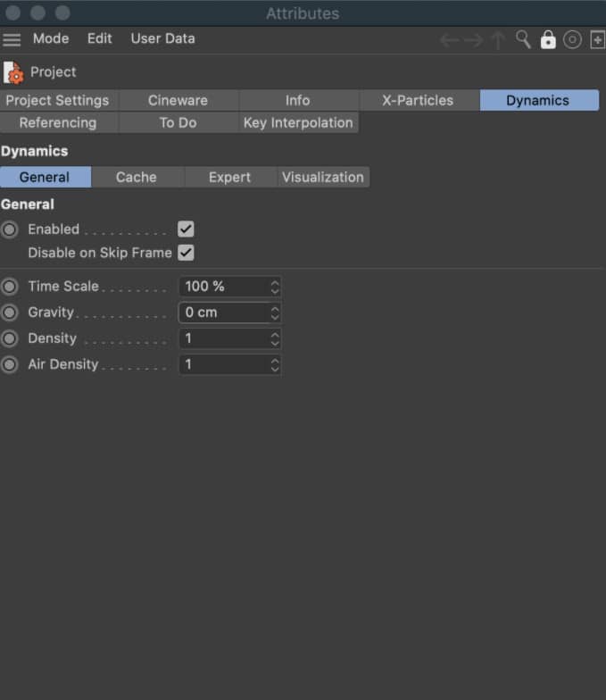
Task: Click the circular target mode icon
Action: tap(573, 39)
